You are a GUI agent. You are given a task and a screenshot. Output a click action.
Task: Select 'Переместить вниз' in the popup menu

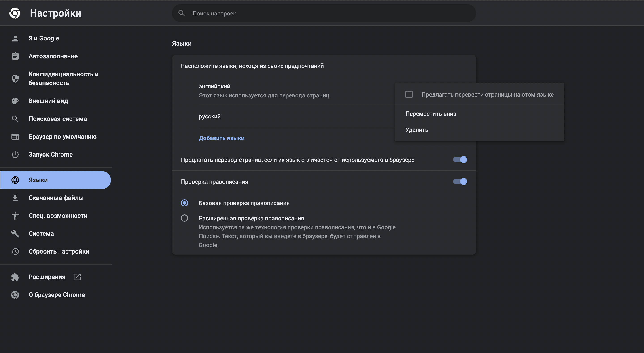[x=430, y=114]
